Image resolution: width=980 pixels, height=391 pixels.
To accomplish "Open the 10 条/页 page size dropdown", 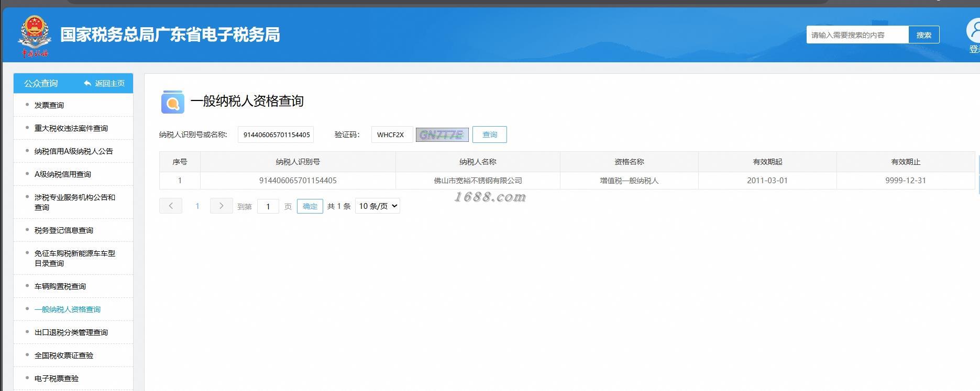I will [x=378, y=206].
